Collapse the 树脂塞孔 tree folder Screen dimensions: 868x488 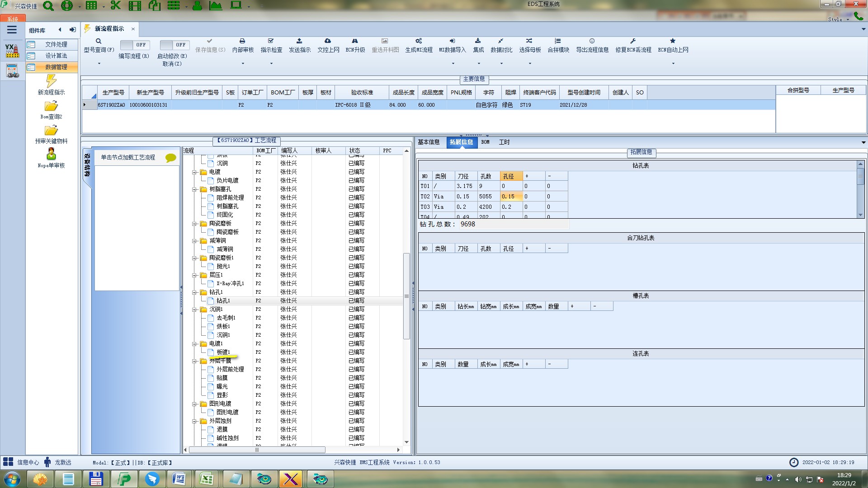(194, 189)
